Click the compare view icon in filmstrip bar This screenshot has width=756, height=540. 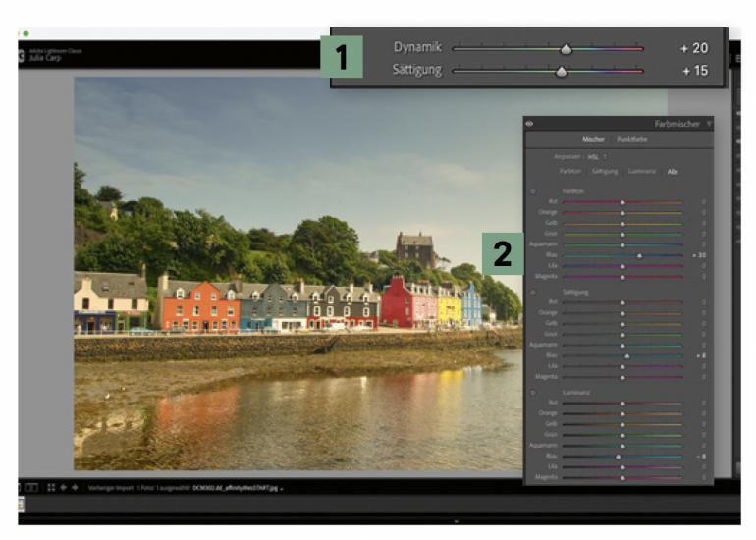tap(31, 488)
